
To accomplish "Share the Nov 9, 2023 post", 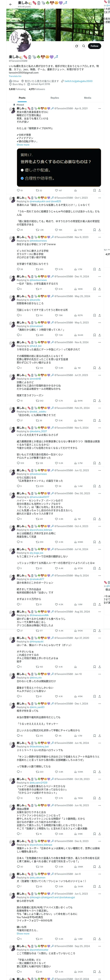I will [x=99, y=269].
